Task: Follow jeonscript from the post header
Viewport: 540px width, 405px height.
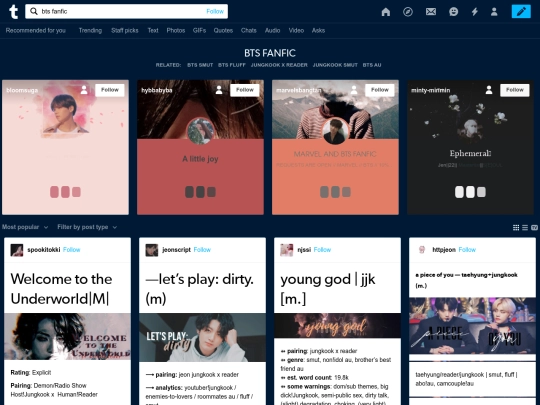Action: point(202,250)
